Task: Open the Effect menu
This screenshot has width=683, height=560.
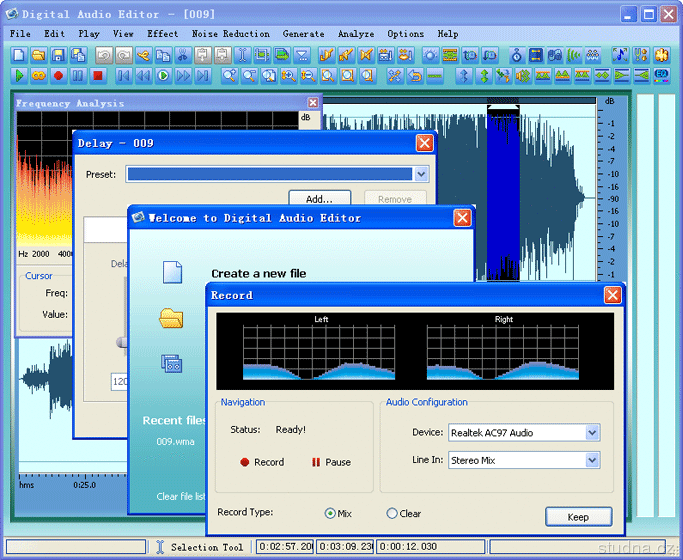Action: pos(162,34)
